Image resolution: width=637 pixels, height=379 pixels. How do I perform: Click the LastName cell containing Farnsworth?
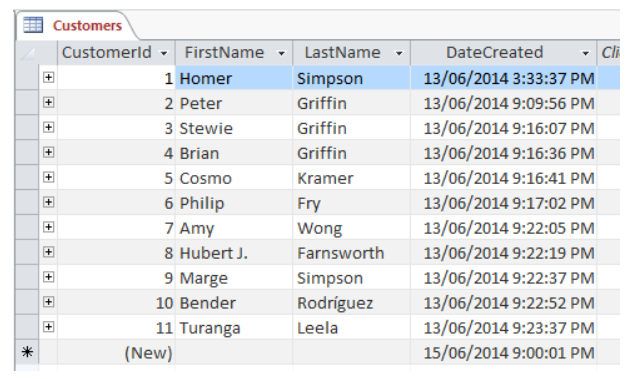click(x=351, y=253)
